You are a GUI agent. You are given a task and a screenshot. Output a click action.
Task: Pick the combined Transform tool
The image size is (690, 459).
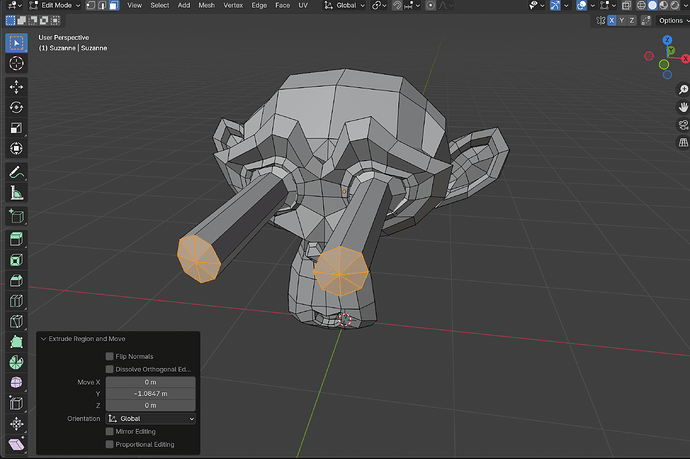(x=16, y=148)
